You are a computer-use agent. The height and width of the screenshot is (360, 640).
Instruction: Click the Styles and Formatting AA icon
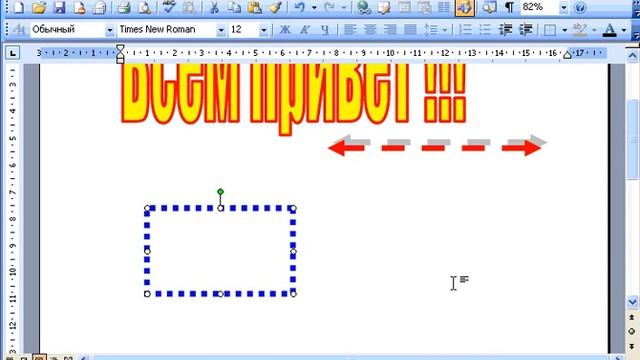point(19,29)
